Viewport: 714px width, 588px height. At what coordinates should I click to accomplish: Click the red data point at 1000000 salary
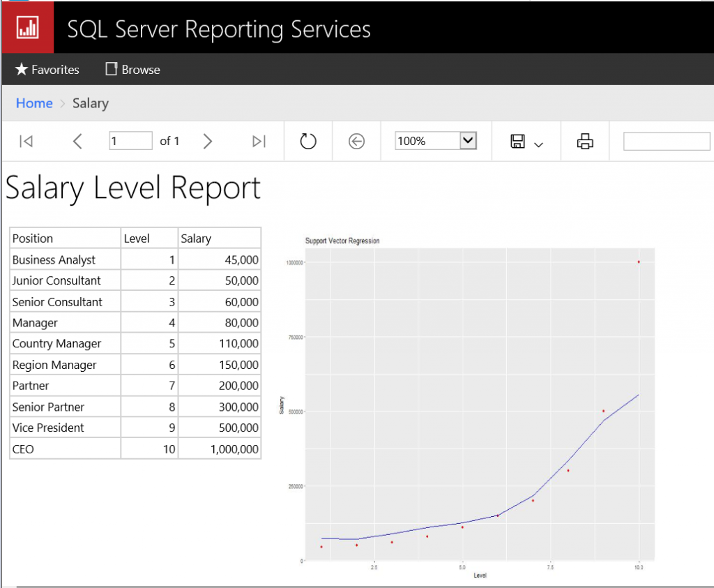tap(639, 262)
